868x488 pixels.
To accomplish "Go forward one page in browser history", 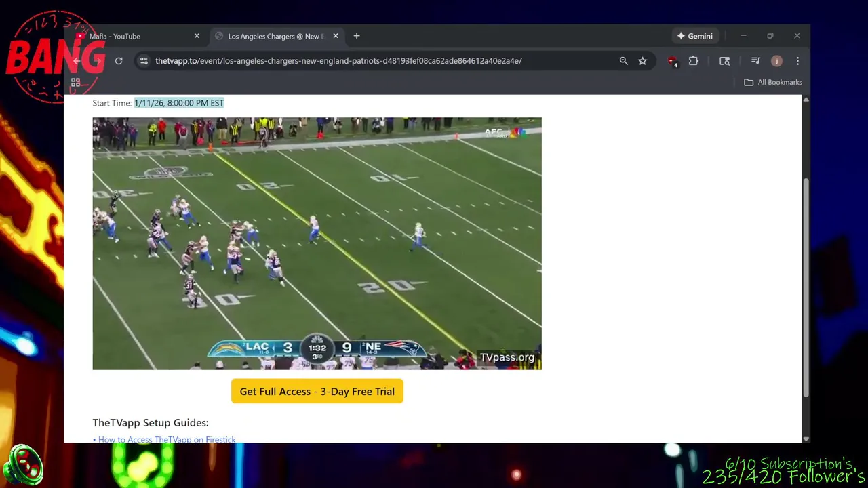I will tap(98, 61).
